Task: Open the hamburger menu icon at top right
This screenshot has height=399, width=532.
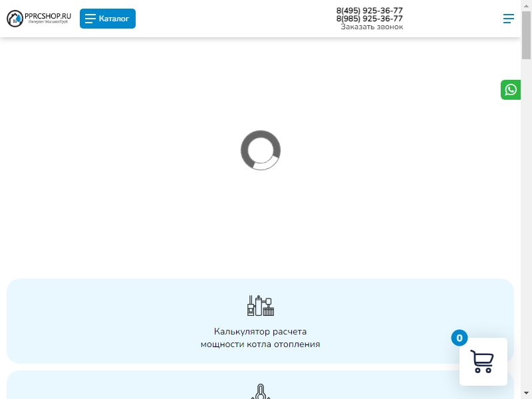Action: [x=508, y=19]
